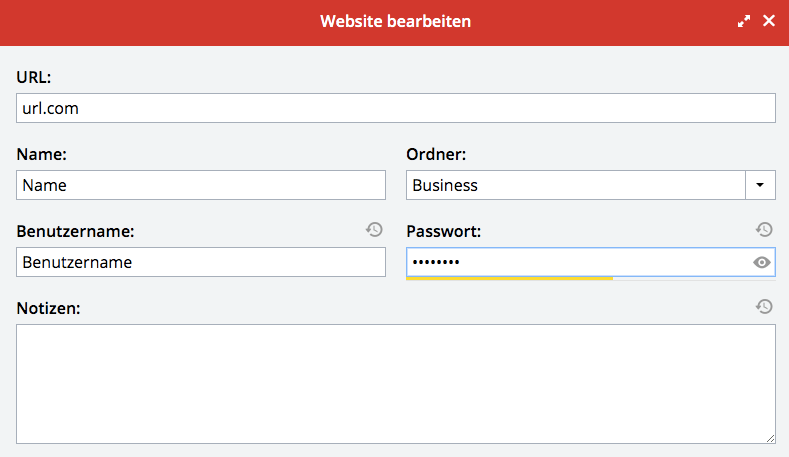Open the Ordner dropdown arrow
This screenshot has width=789, height=457.
(760, 185)
